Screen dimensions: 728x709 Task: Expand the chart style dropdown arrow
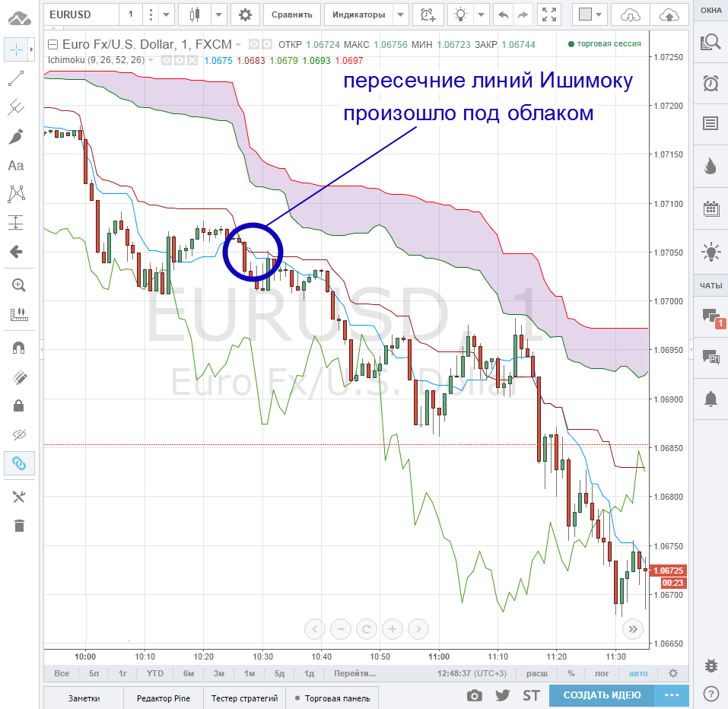[218, 15]
